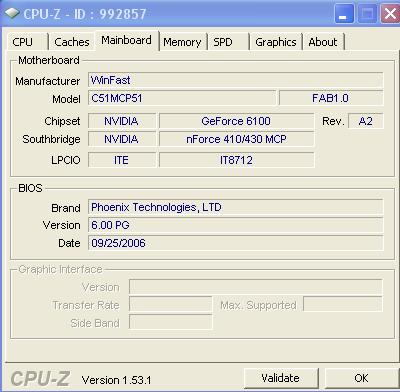Click the IT8712 LPCIO field
Viewport: 400px width, 392px height.
click(x=236, y=160)
